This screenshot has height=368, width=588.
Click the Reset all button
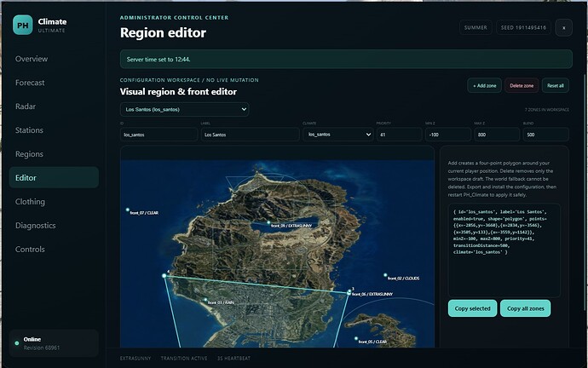tap(555, 86)
